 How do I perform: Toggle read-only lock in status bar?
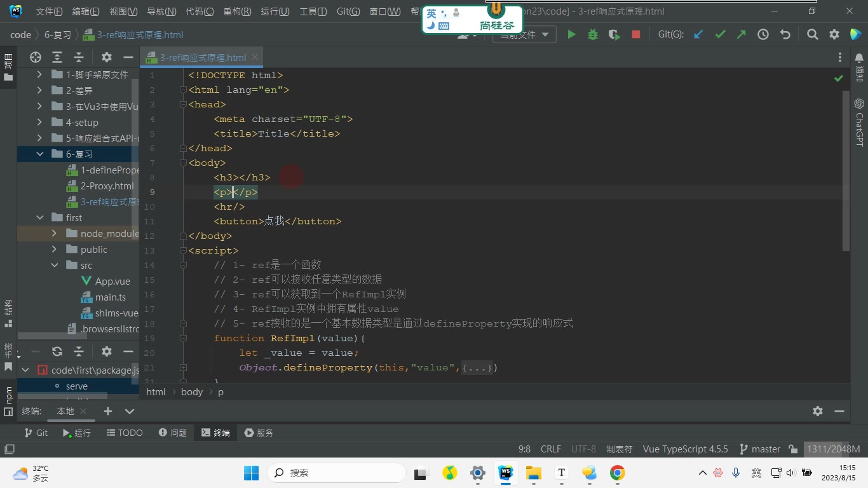[x=793, y=449]
